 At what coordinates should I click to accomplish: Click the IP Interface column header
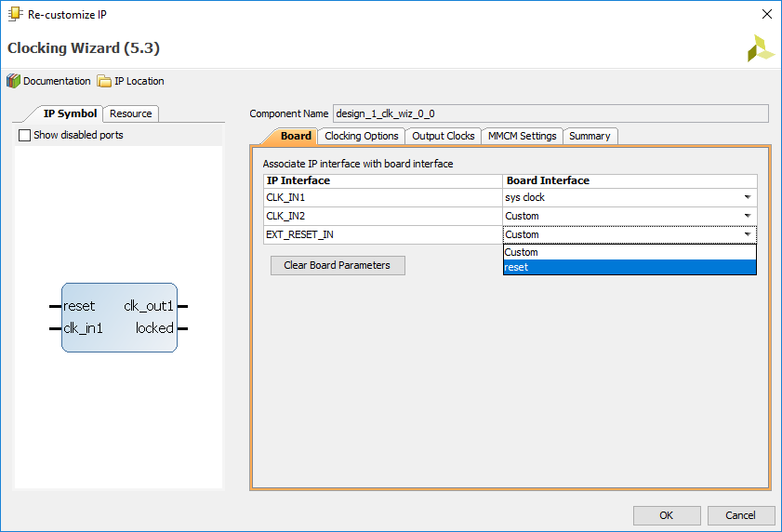(382, 180)
